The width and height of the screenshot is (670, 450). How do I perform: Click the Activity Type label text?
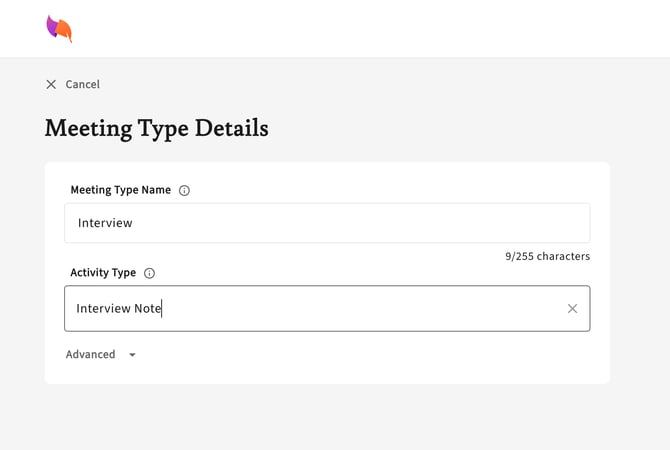(103, 273)
